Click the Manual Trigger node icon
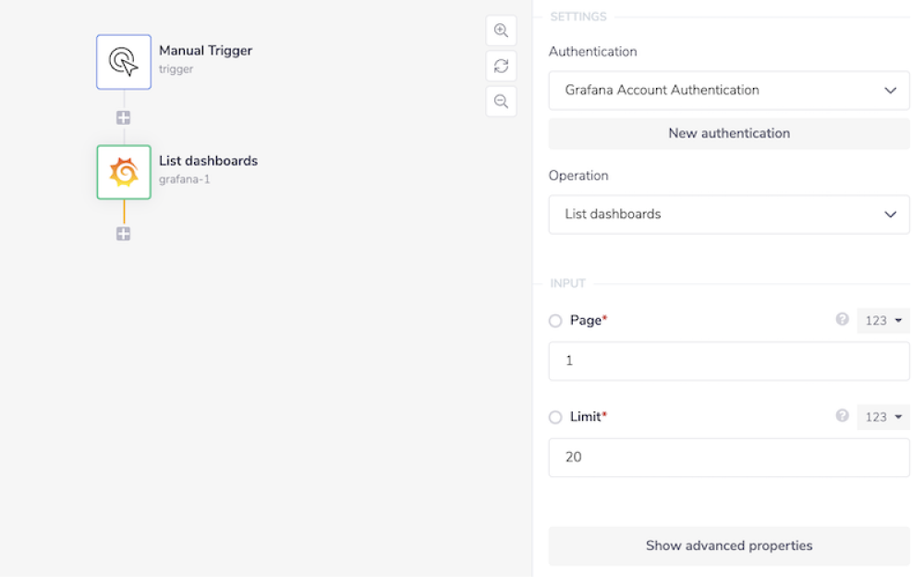Screen dimensions: 924x577 [x=124, y=62]
